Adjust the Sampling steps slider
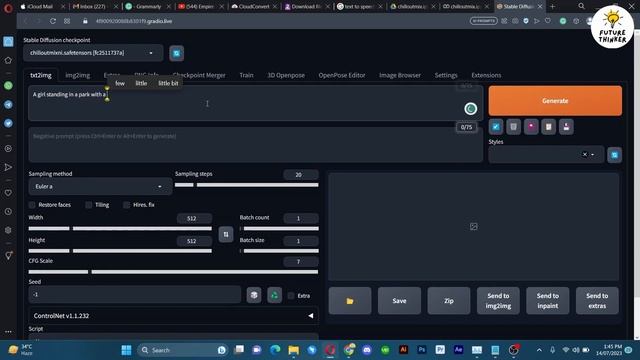Viewport: 640px width, 360px height. (x=247, y=185)
